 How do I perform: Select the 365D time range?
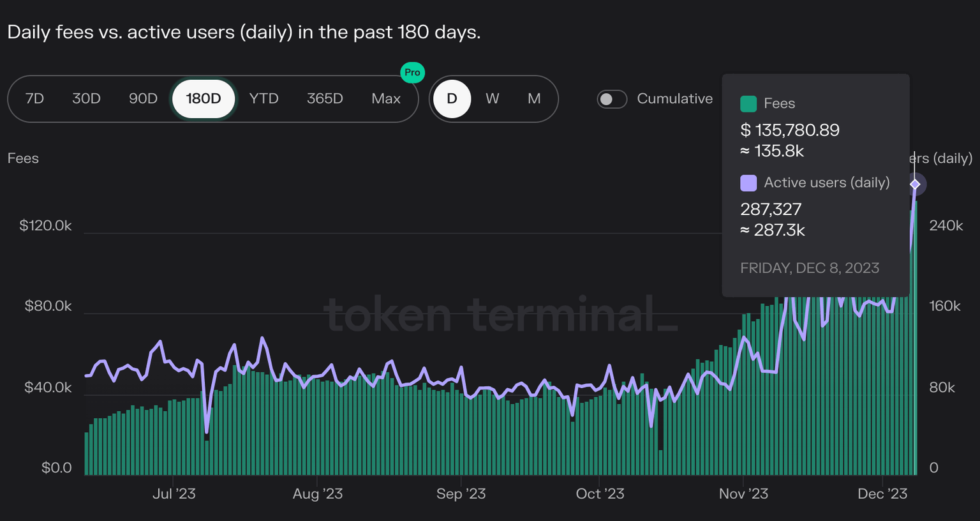pyautogui.click(x=325, y=99)
